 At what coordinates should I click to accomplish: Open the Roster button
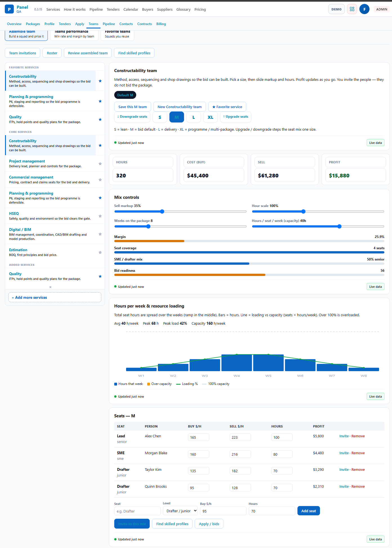tap(52, 53)
